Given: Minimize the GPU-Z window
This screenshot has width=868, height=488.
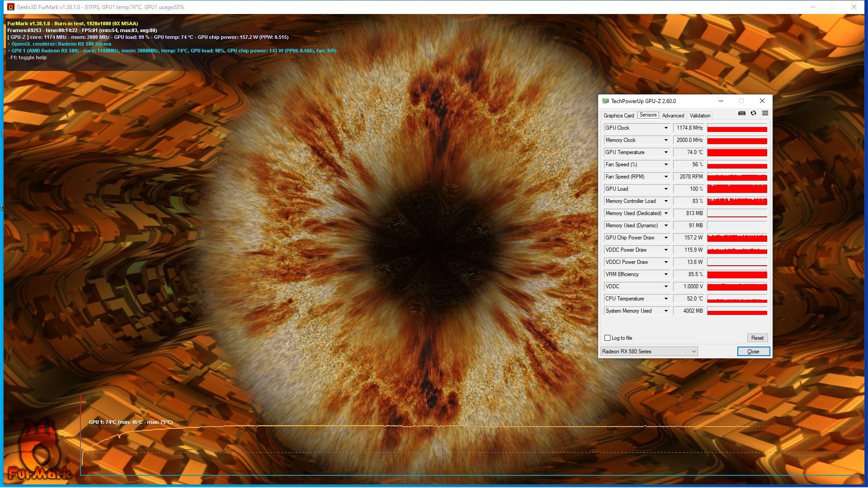Looking at the screenshot, I should (x=721, y=101).
